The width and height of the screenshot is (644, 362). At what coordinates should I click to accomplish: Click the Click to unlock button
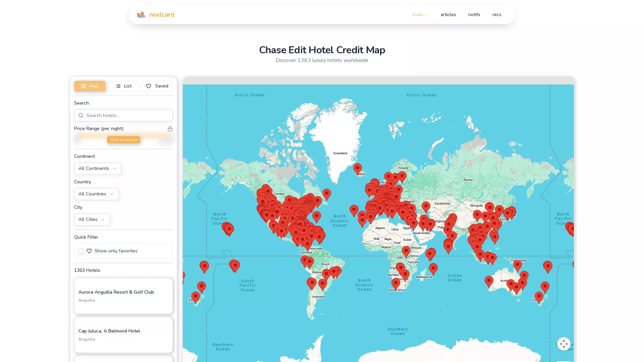pyautogui.click(x=123, y=140)
